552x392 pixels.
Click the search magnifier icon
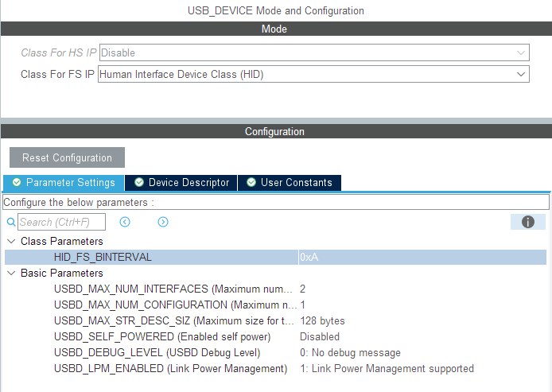tap(11, 222)
